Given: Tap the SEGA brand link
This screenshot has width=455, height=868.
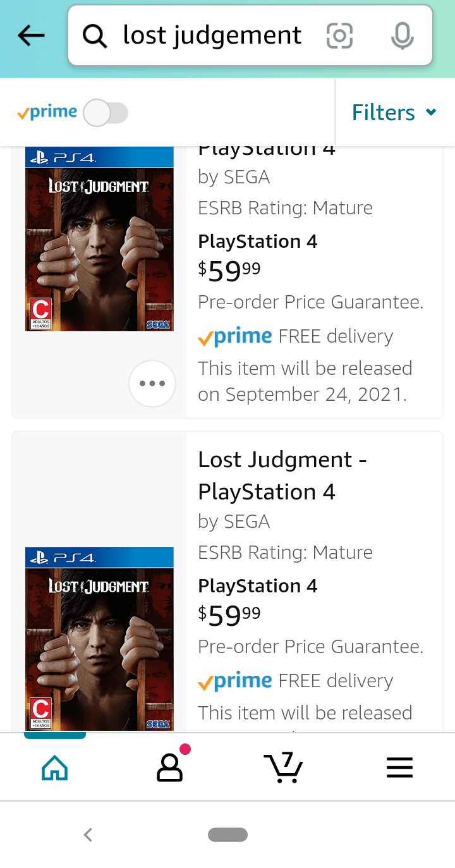Looking at the screenshot, I should (x=248, y=522).
